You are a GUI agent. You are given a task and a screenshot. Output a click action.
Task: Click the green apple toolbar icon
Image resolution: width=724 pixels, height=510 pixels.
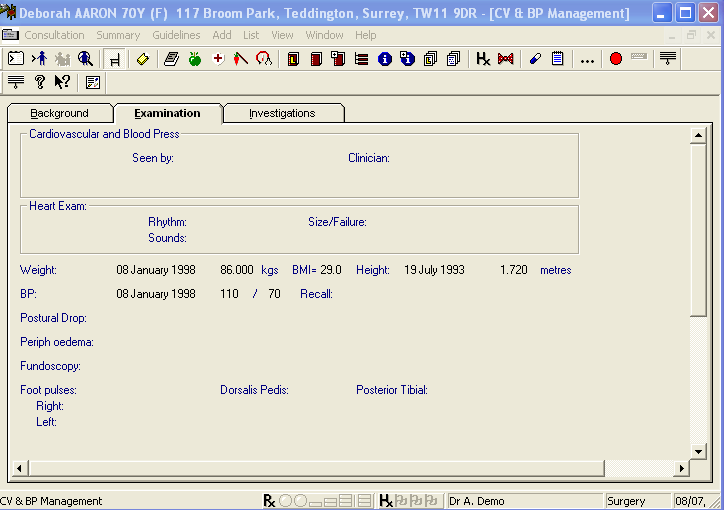[194, 59]
